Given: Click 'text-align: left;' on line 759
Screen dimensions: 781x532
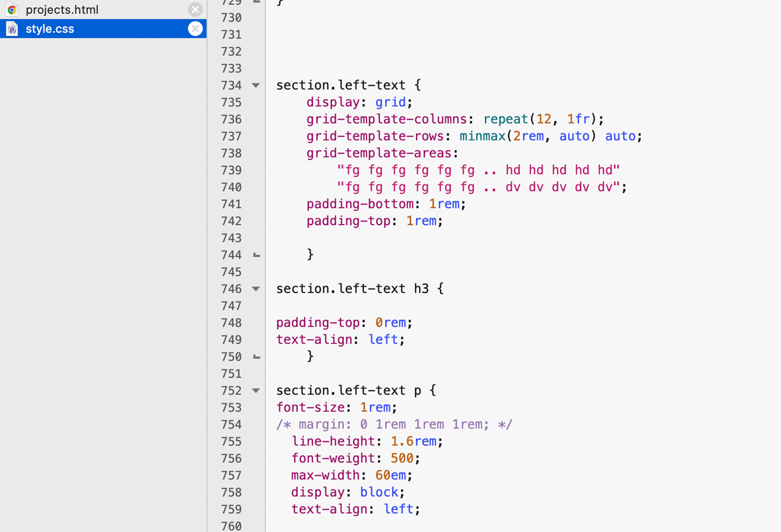Looking at the screenshot, I should click(x=355, y=509).
